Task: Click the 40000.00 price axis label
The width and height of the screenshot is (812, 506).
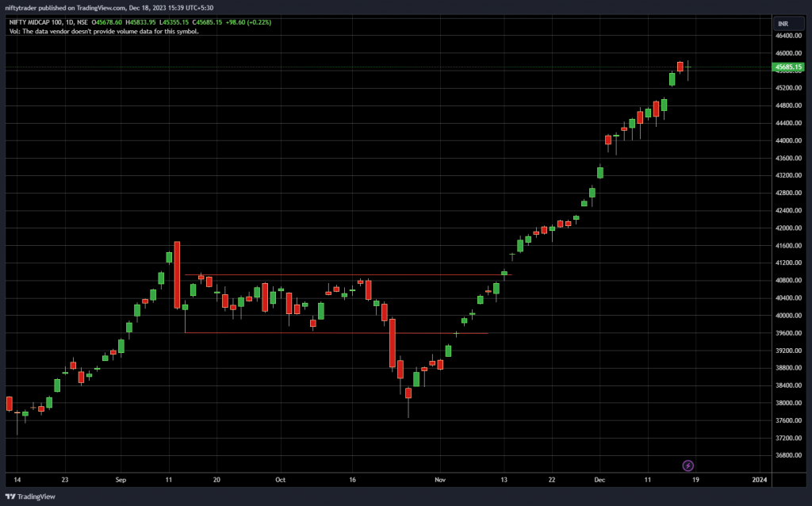Action: click(x=789, y=316)
